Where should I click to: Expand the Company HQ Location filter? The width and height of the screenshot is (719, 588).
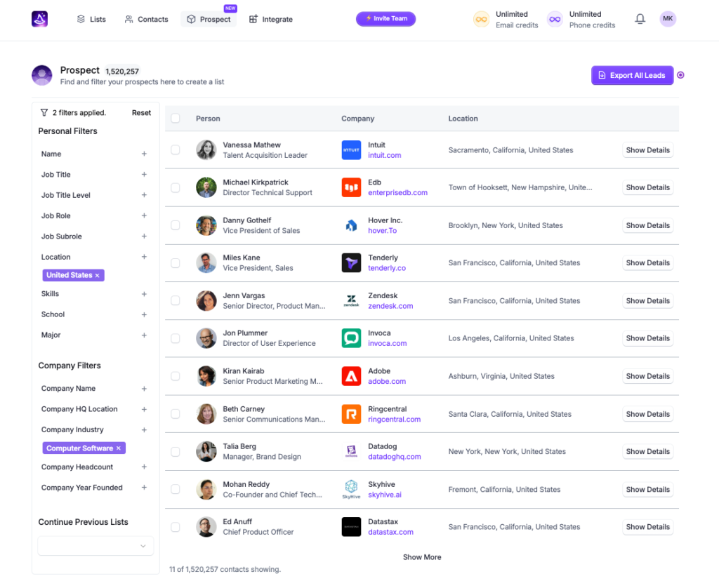click(x=144, y=409)
